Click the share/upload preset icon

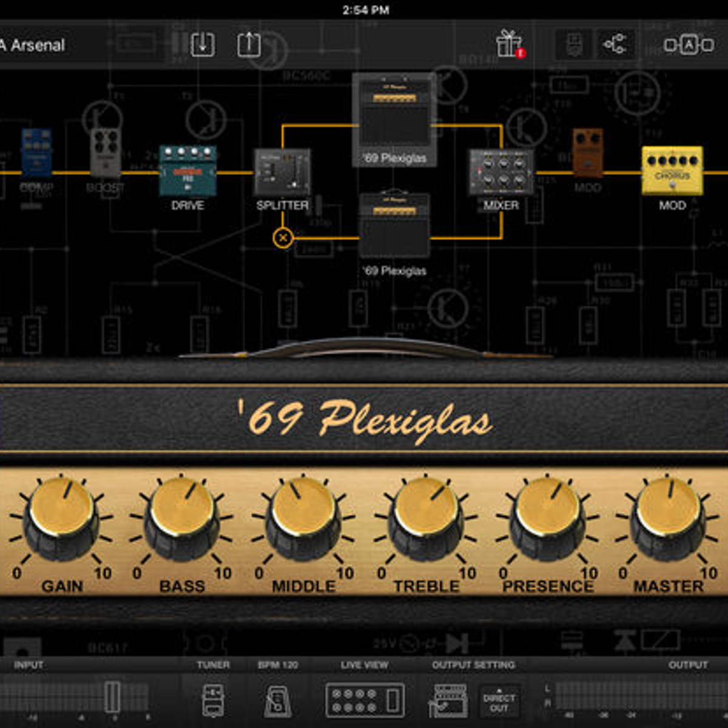coord(249,44)
